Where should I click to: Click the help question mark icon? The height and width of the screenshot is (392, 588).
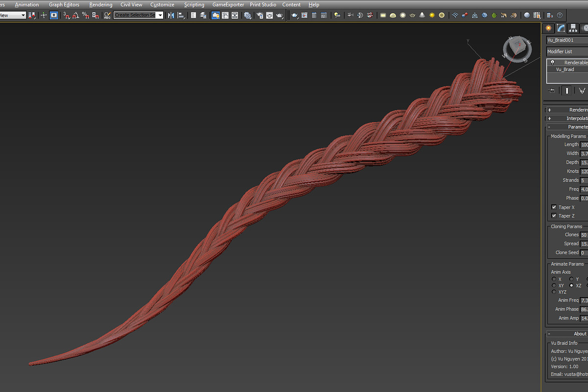click(x=560, y=15)
